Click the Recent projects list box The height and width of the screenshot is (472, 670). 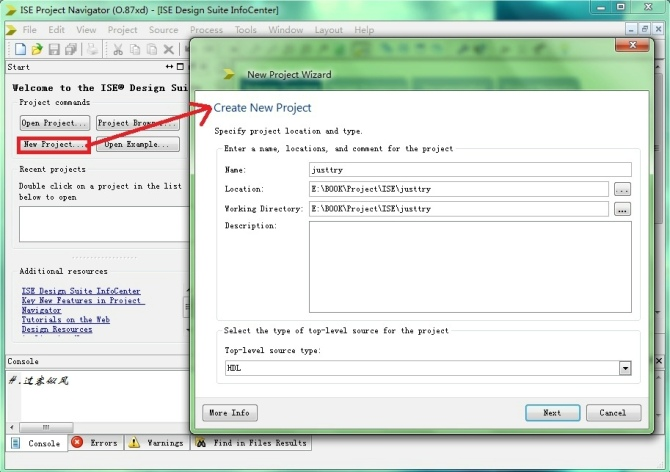(104, 224)
